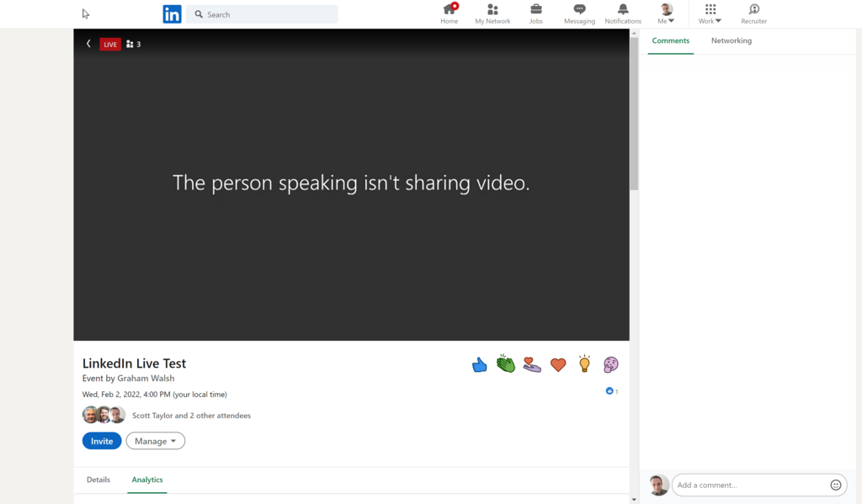Switch to the Comments tab

click(x=671, y=40)
